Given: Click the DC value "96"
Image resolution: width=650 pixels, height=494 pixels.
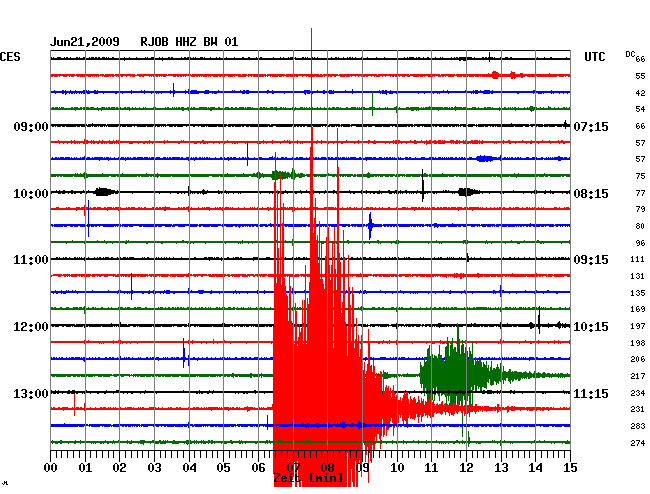Looking at the screenshot, I should point(640,243).
